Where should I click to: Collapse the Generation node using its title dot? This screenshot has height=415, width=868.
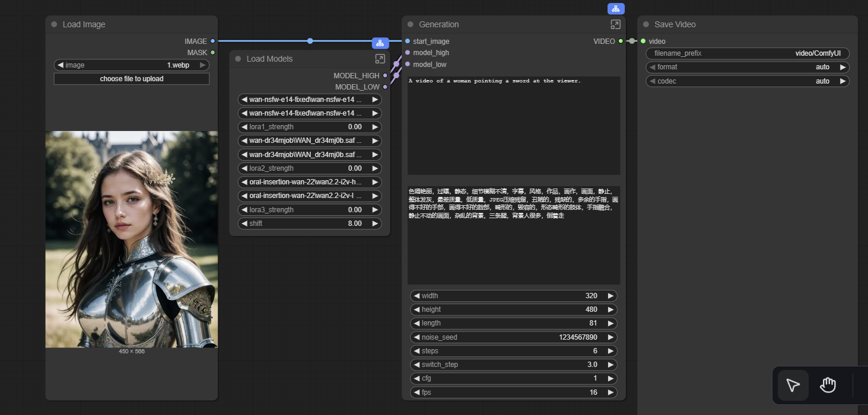coord(410,24)
